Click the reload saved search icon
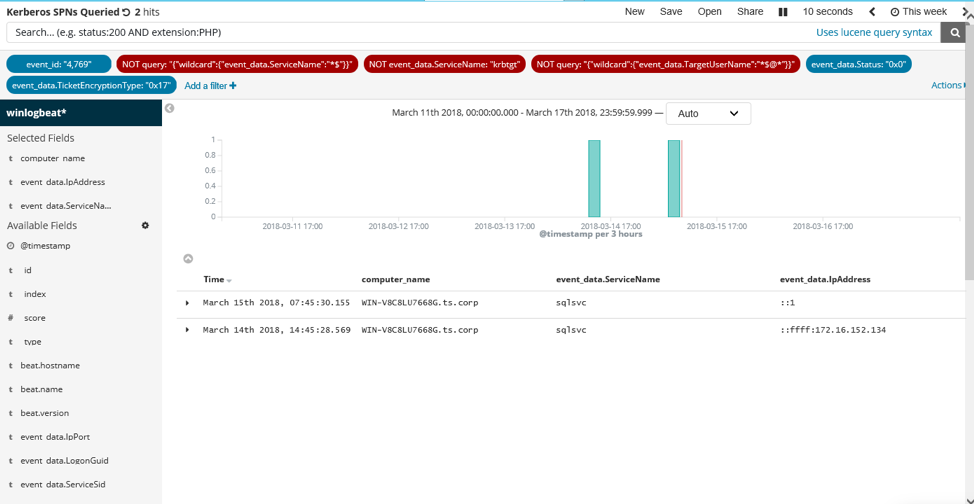The image size is (974, 504). point(127,12)
